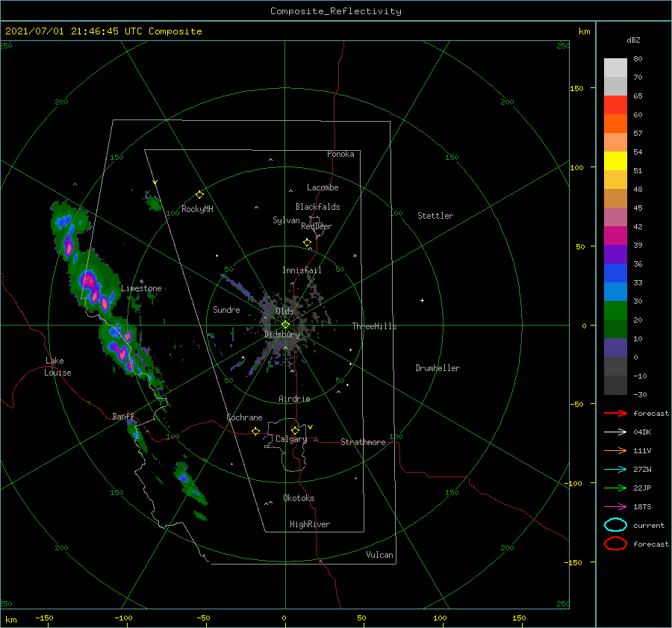Image resolution: width=672 pixels, height=628 pixels.
Task: Click the ThreeHills label
Action: [x=375, y=326]
